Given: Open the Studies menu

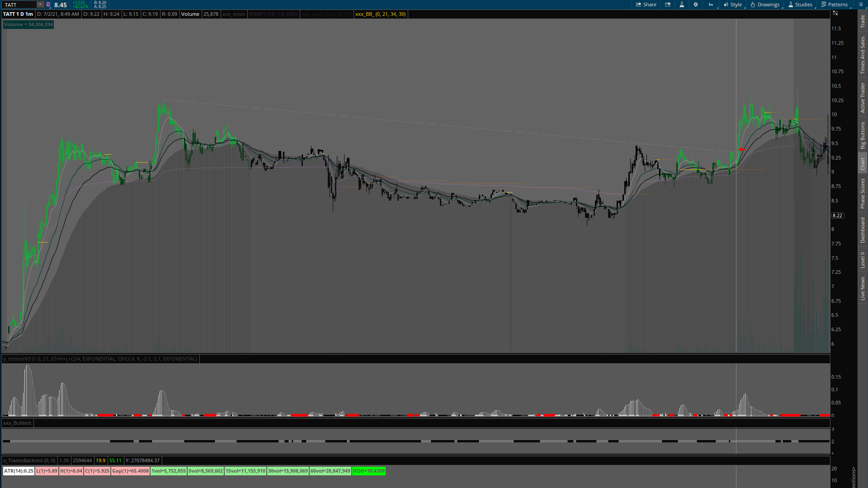Looking at the screenshot, I should click(800, 5).
